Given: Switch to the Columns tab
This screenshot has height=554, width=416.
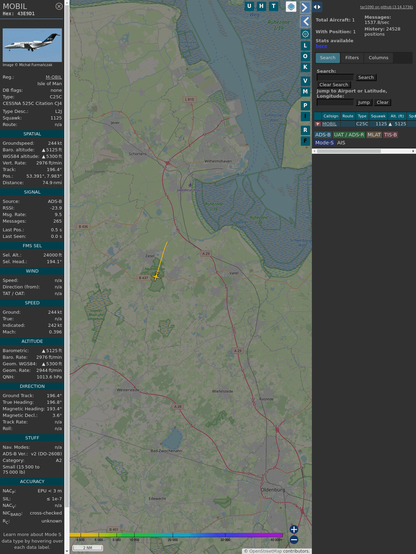Looking at the screenshot, I should click(x=378, y=58).
